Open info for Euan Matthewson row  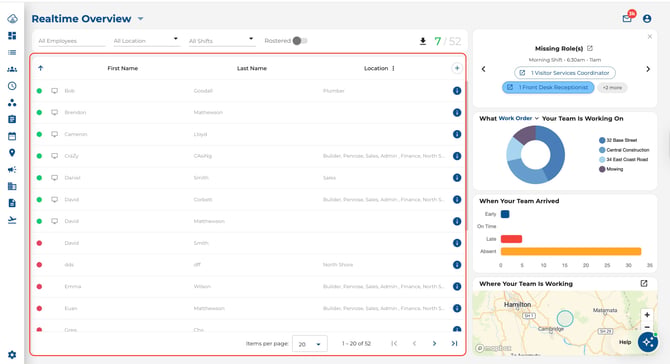457,308
